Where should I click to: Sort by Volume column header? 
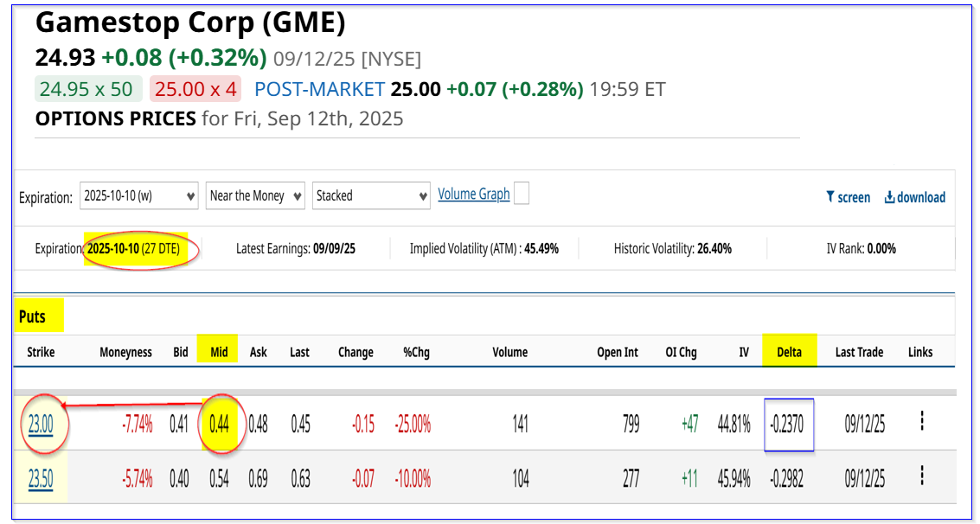pyautogui.click(x=509, y=352)
